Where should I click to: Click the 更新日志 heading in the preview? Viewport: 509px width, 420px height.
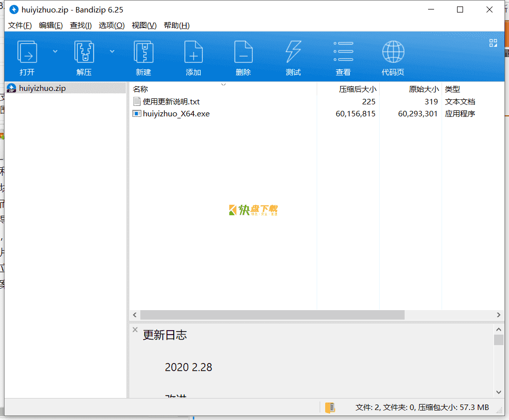tap(165, 335)
